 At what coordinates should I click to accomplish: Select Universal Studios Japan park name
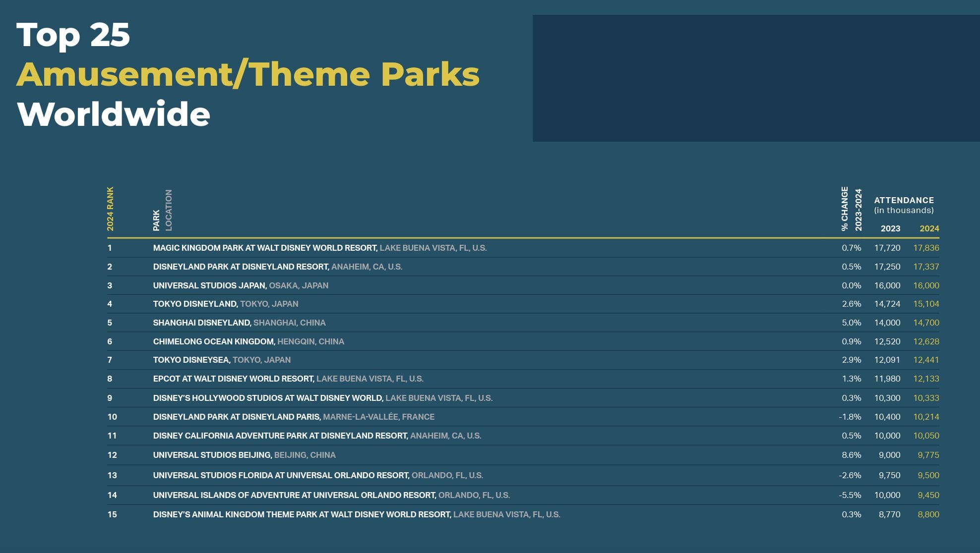pyautogui.click(x=210, y=285)
